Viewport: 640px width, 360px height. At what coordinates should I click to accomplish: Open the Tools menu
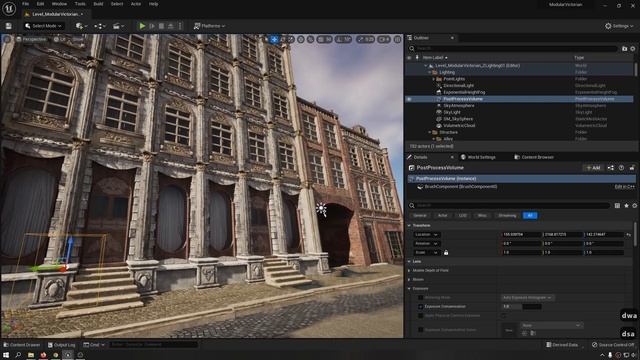coord(80,4)
